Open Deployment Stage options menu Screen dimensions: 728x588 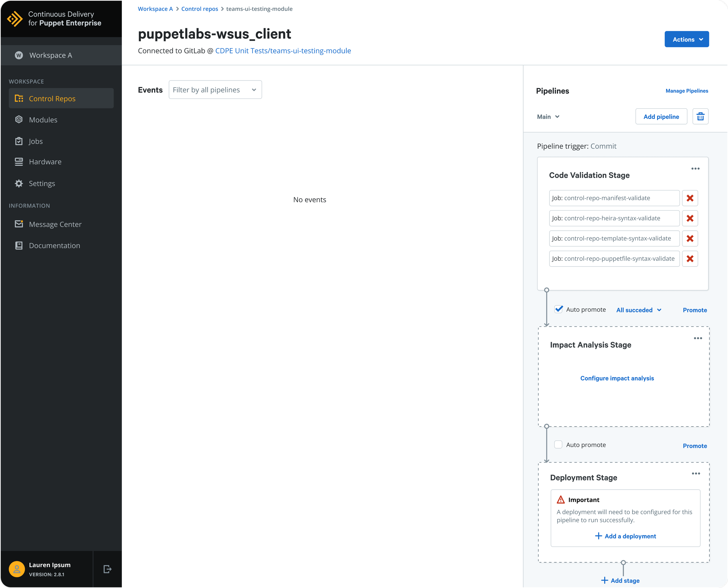coord(696,474)
